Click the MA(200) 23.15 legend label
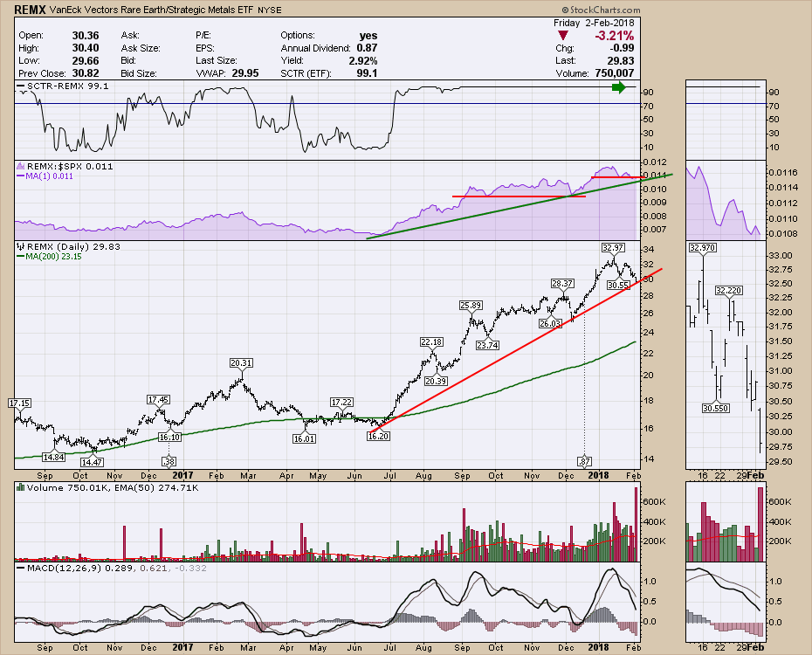Viewport: 812px width, 655px height. click(x=54, y=256)
